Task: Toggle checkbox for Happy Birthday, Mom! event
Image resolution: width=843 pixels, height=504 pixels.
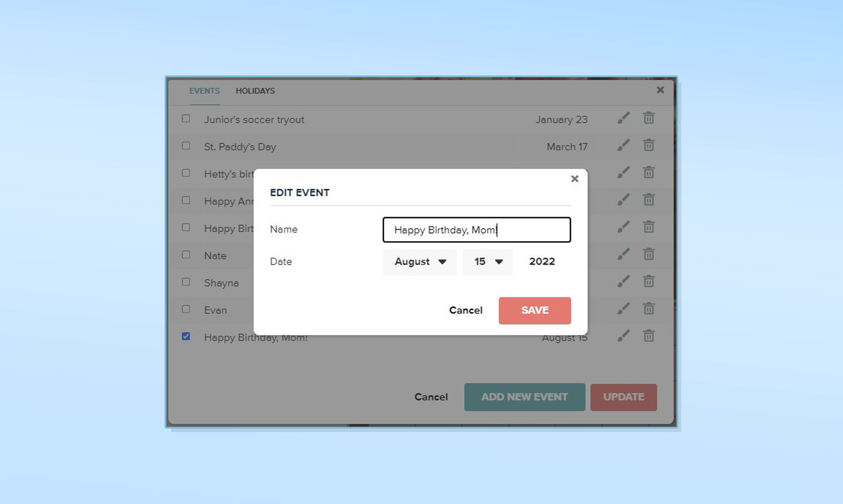Action: click(x=187, y=336)
